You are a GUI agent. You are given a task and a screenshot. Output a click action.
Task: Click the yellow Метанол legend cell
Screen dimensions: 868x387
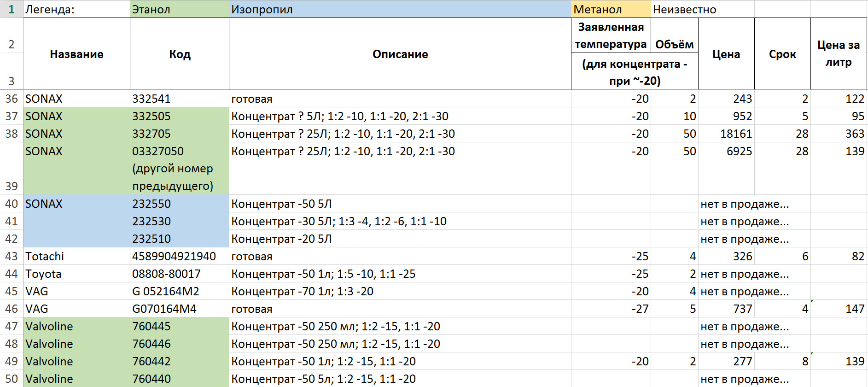point(610,9)
